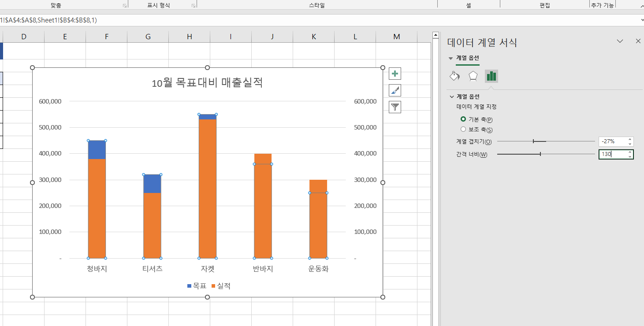644x326 pixels.
Task: Click the 계열 겹치기 slider thumb
Action: pos(533,141)
